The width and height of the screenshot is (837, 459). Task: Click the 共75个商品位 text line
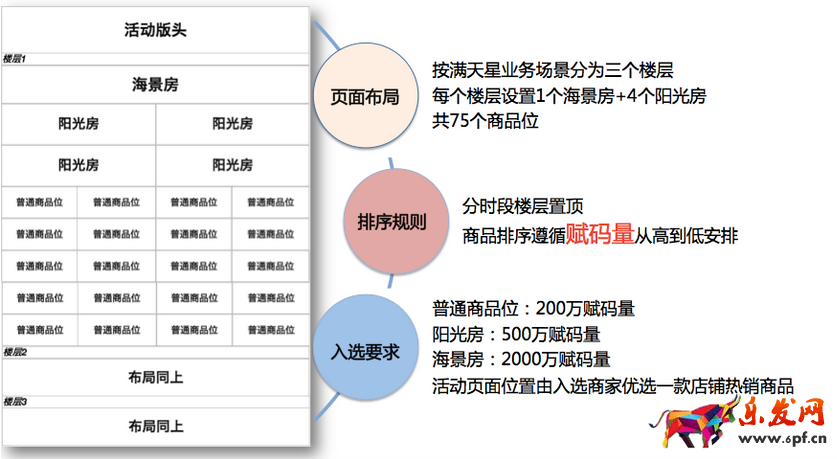click(x=486, y=120)
